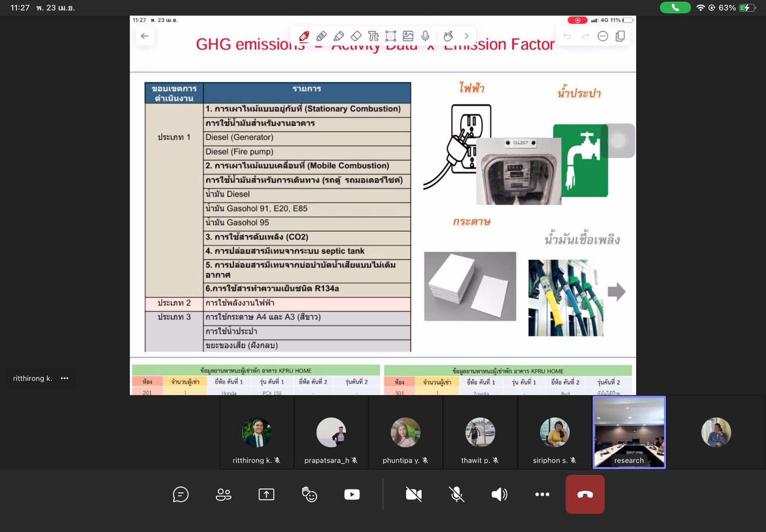Click the YouTube-style video icon

pyautogui.click(x=352, y=495)
